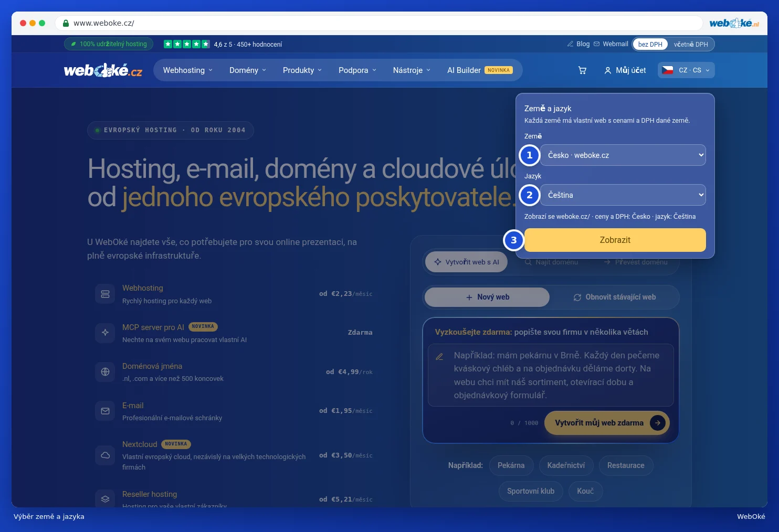Click the Czech flag icon

pos(667,70)
